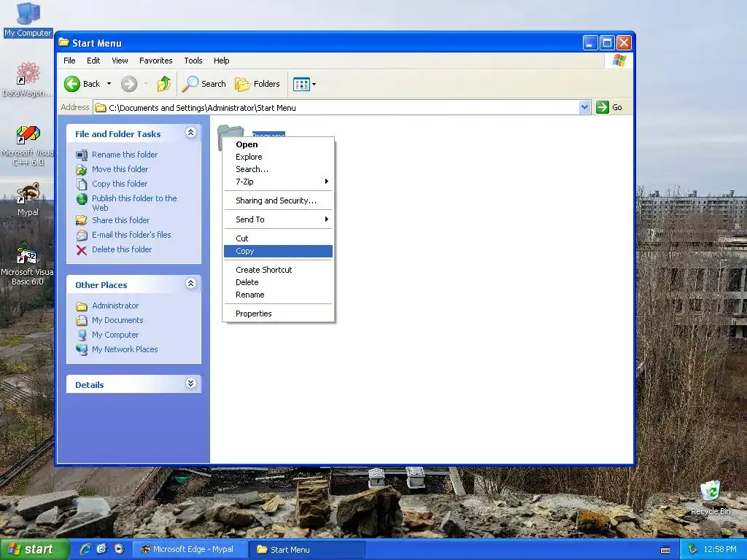Choose Create Shortcut in context menu

(x=278, y=270)
